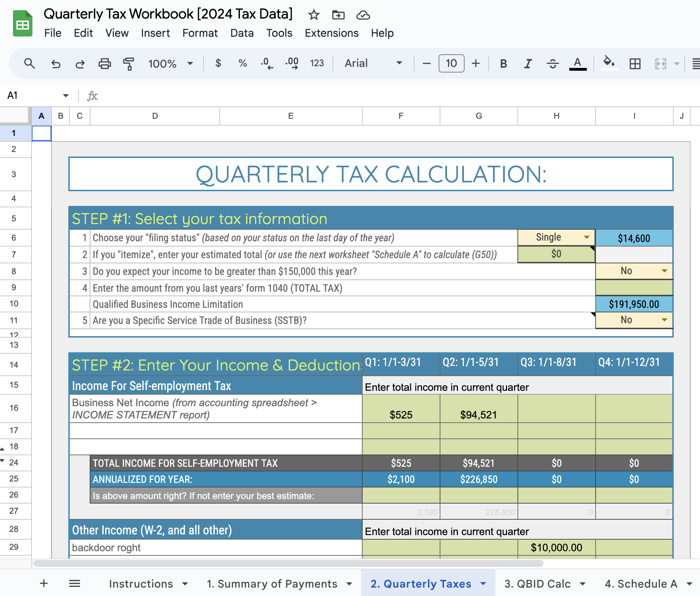Open the fill color picker
Viewport: 700px width, 596px height.
tap(609, 63)
